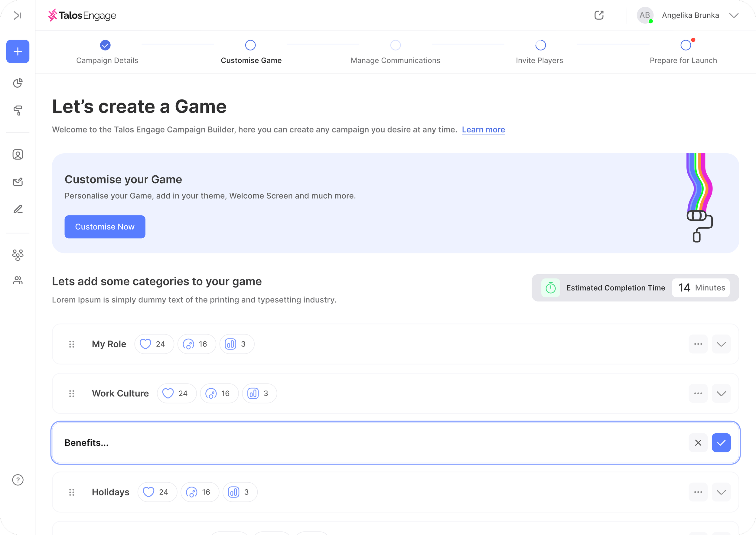Image resolution: width=756 pixels, height=535 pixels.
Task: Open the user profile card icon in sidebar
Action: (18, 155)
